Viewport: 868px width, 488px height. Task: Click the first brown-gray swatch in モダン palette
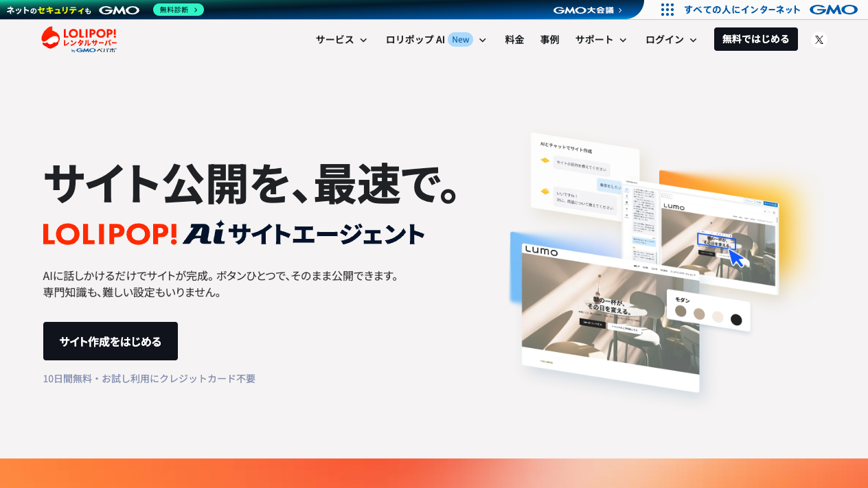point(681,311)
